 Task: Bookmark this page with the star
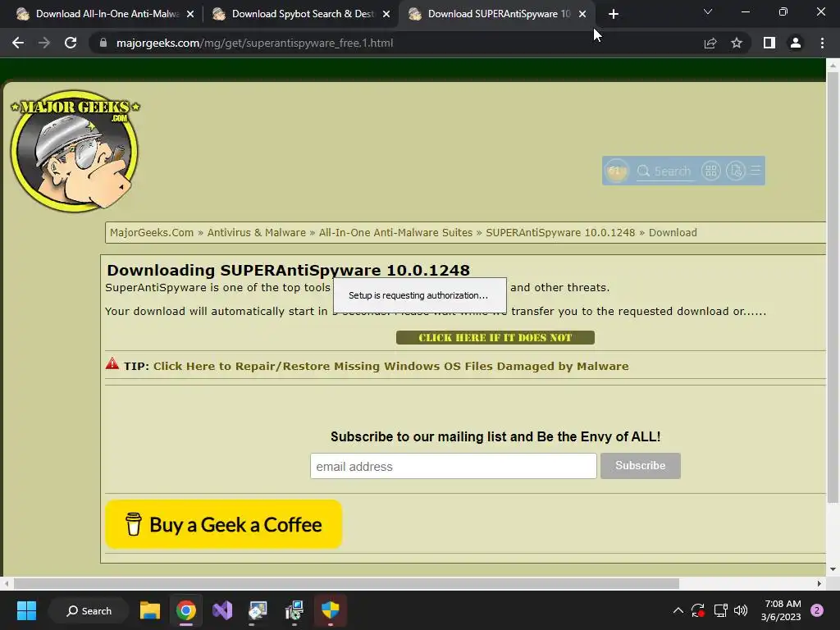click(x=737, y=43)
